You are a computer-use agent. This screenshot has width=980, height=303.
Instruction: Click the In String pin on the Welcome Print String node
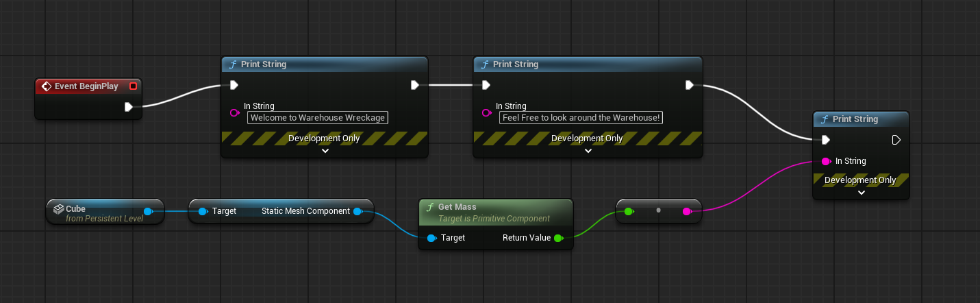click(234, 112)
